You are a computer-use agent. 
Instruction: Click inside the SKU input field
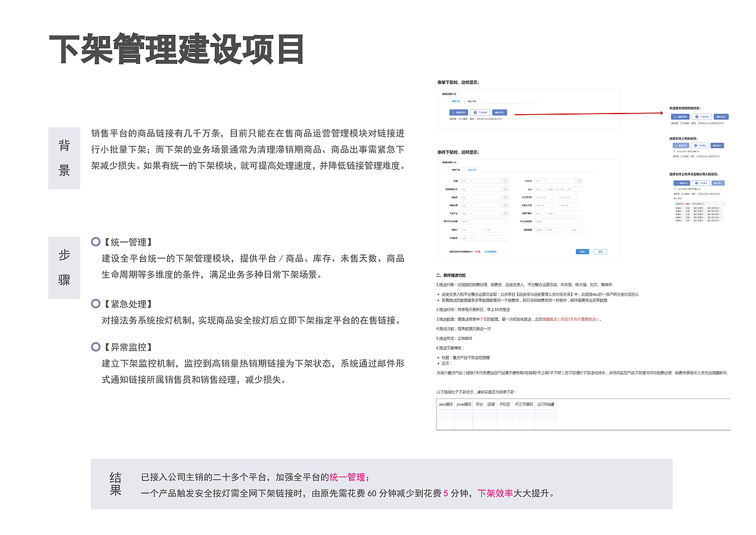(x=565, y=189)
